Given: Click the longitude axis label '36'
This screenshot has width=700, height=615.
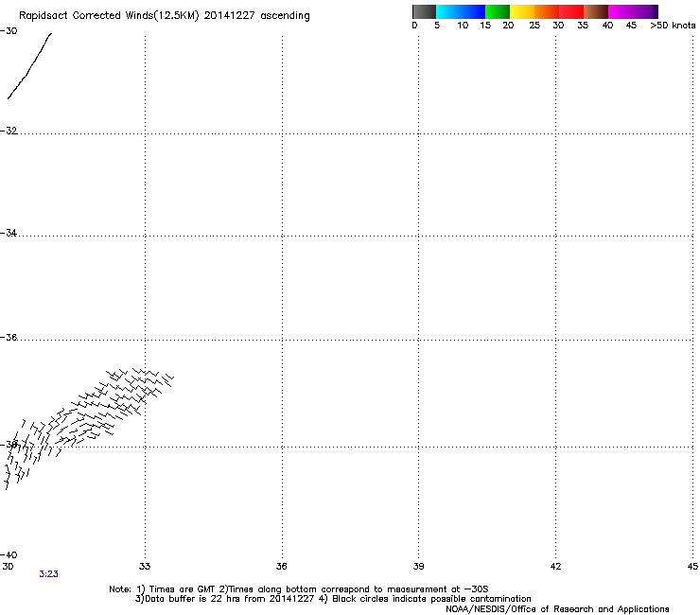Looking at the screenshot, I should click(281, 567).
